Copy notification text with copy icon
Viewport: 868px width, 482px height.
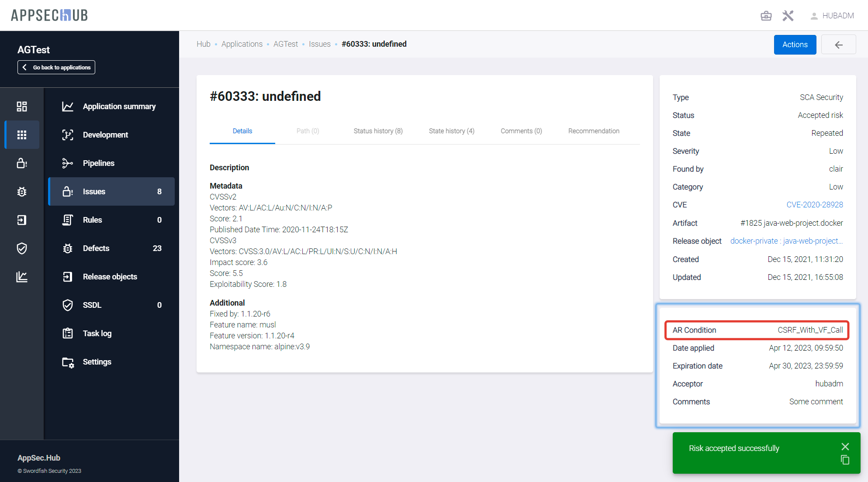(x=845, y=460)
